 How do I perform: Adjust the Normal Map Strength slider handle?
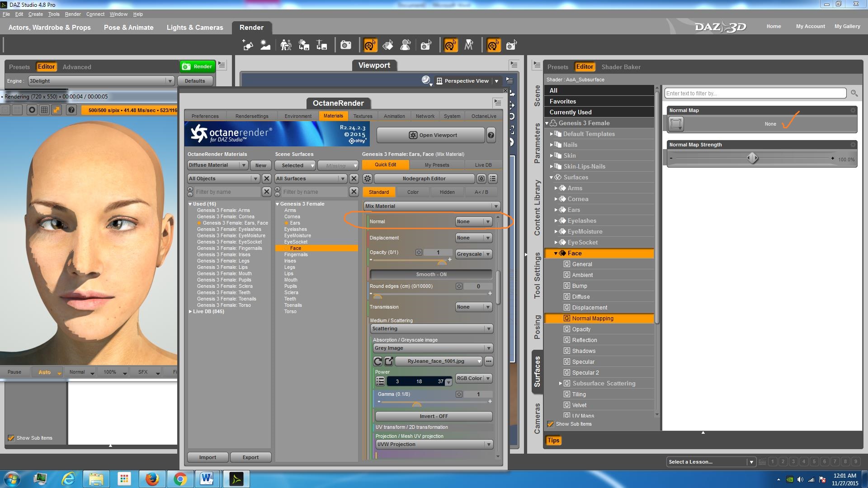pos(752,158)
